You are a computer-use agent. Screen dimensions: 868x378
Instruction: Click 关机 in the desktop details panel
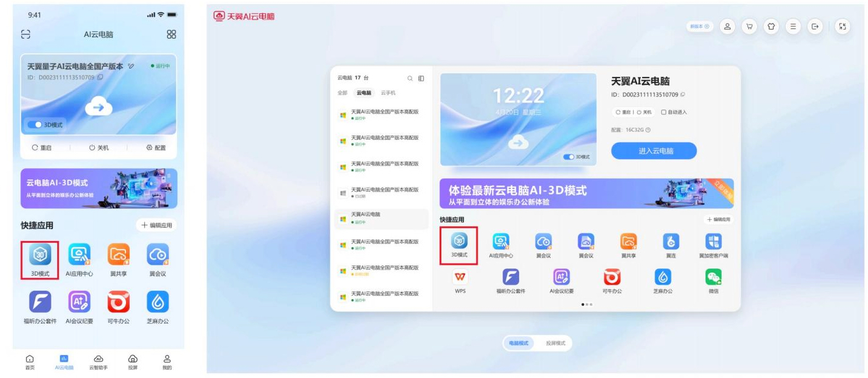pos(644,112)
